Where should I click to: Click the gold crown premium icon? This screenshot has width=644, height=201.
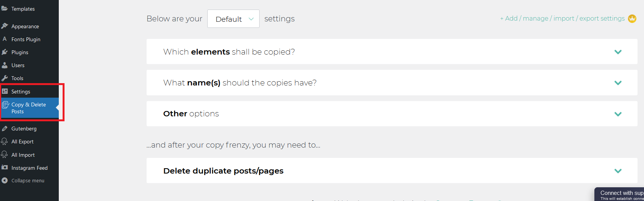click(x=632, y=18)
